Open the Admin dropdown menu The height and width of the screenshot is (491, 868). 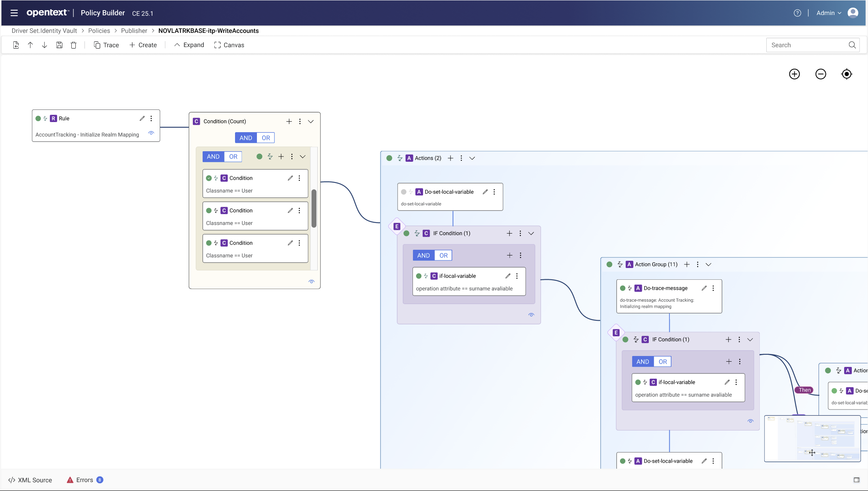828,13
